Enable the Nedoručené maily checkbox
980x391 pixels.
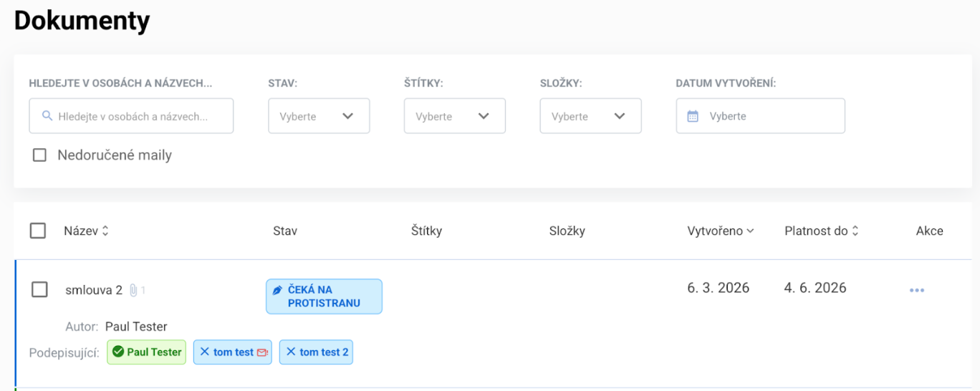pyautogui.click(x=40, y=155)
